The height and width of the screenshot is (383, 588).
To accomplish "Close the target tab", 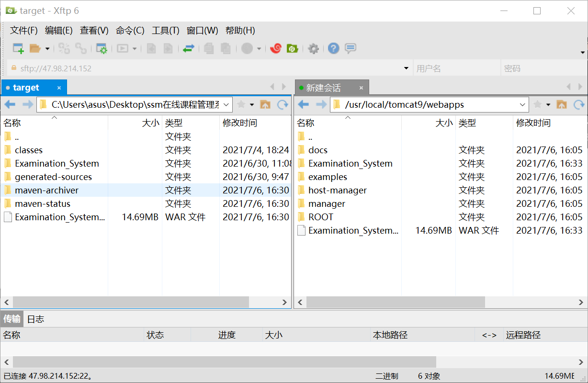I will click(59, 88).
